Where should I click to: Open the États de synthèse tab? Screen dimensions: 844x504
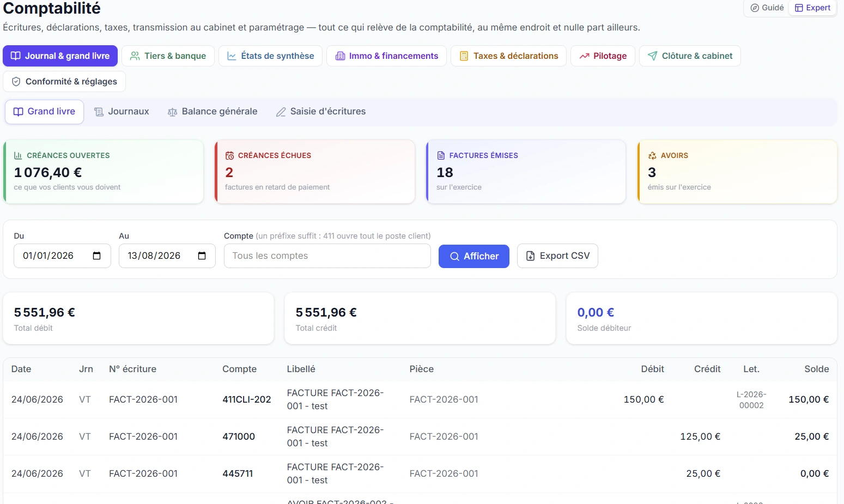point(270,56)
